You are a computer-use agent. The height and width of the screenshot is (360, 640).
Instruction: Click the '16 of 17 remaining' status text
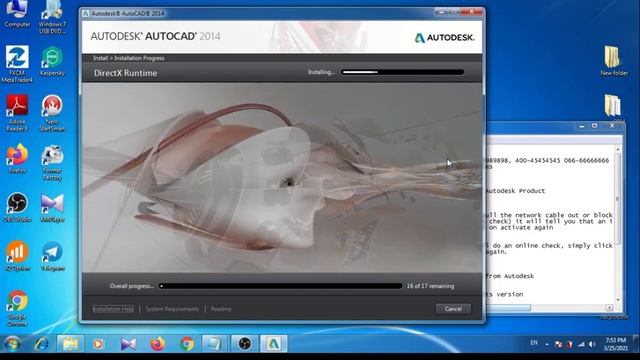[x=430, y=286]
